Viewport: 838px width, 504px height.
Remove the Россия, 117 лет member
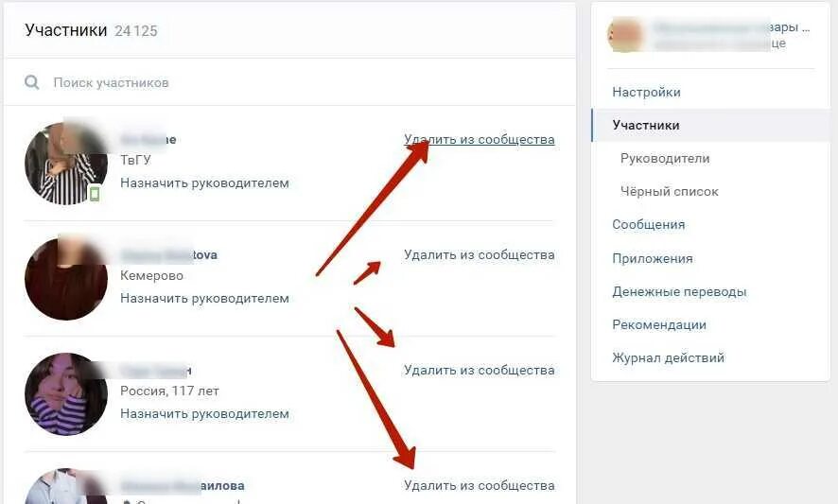480,371
